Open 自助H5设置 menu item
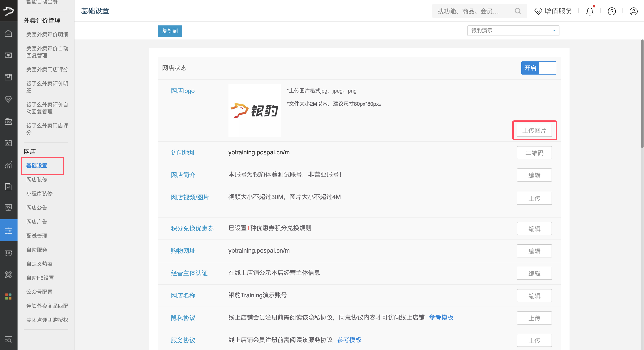This screenshot has height=350, width=644. pyautogui.click(x=40, y=278)
